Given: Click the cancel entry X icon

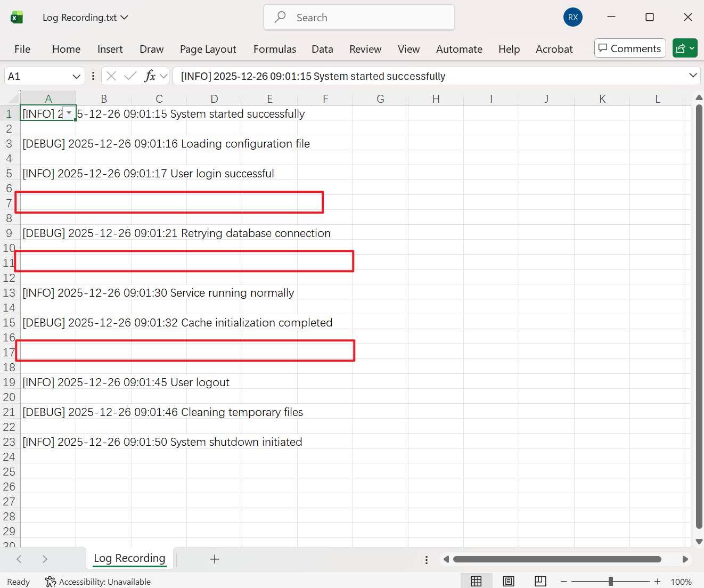Looking at the screenshot, I should click(x=111, y=76).
